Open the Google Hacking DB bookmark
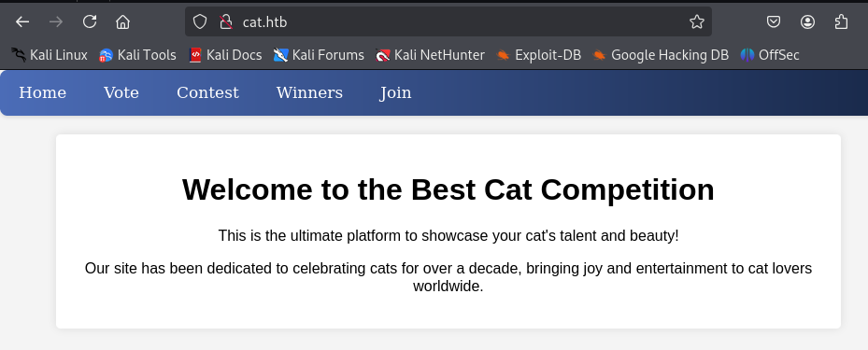This screenshot has height=350, width=868. point(661,55)
